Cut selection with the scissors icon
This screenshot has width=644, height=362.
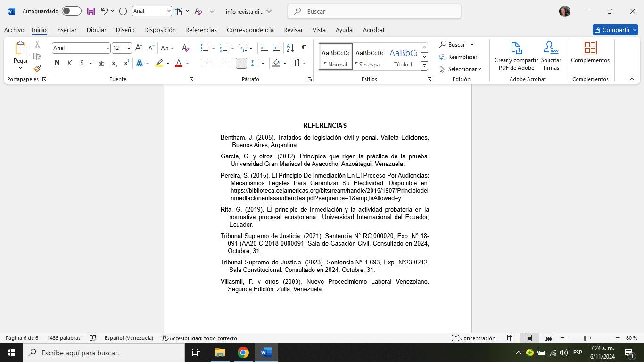click(x=37, y=45)
